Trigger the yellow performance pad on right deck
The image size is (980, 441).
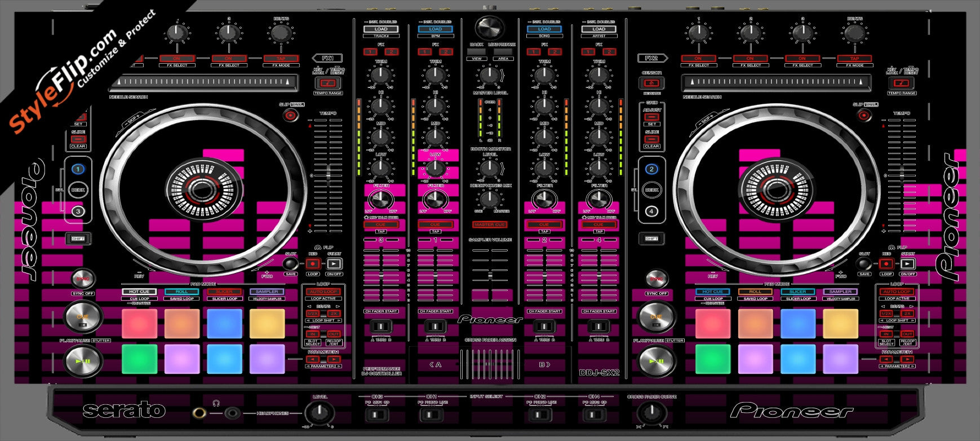coord(840,323)
